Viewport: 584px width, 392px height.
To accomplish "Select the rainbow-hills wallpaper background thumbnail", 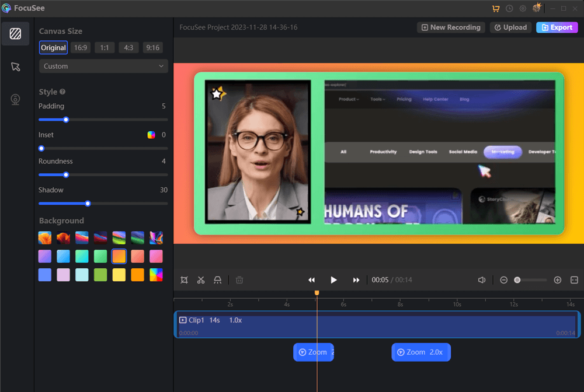I will [119, 237].
